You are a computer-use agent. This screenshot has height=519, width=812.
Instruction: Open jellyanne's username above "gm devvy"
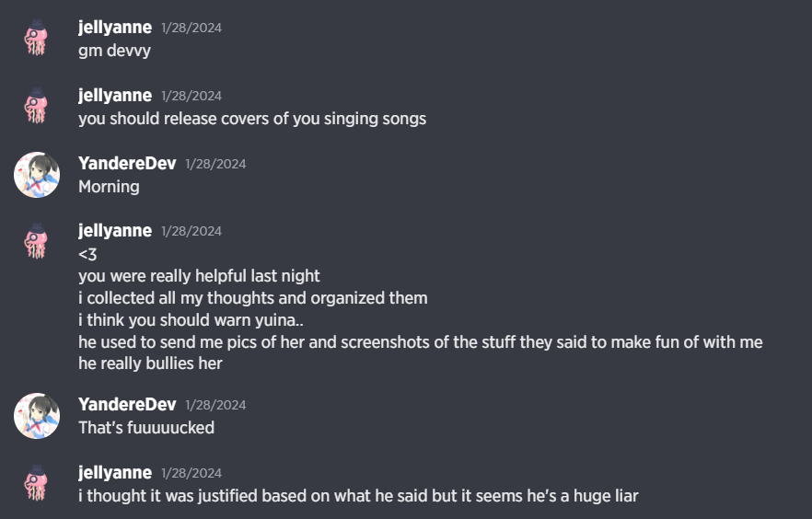click(x=115, y=28)
